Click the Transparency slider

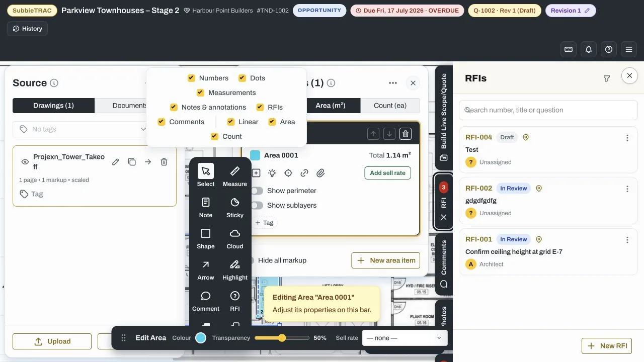282,338
